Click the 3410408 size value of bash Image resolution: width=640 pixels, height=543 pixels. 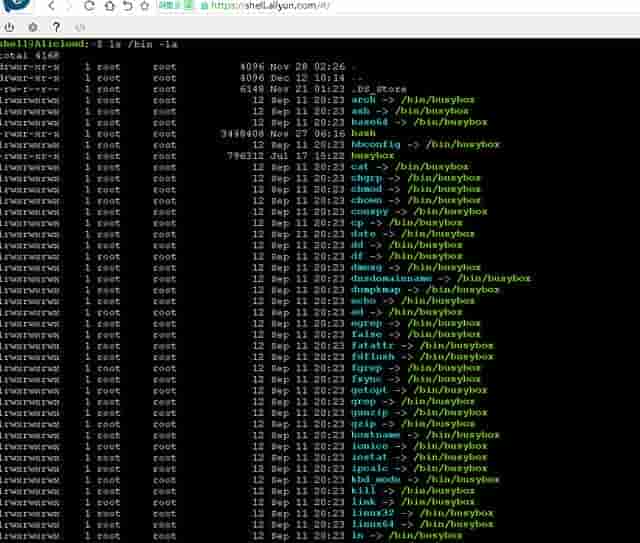tap(242, 134)
